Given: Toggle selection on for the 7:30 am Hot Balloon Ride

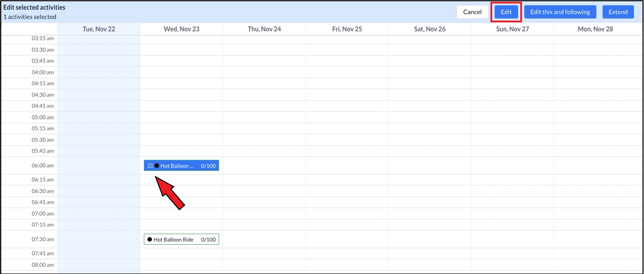Looking at the screenshot, I should [181, 239].
